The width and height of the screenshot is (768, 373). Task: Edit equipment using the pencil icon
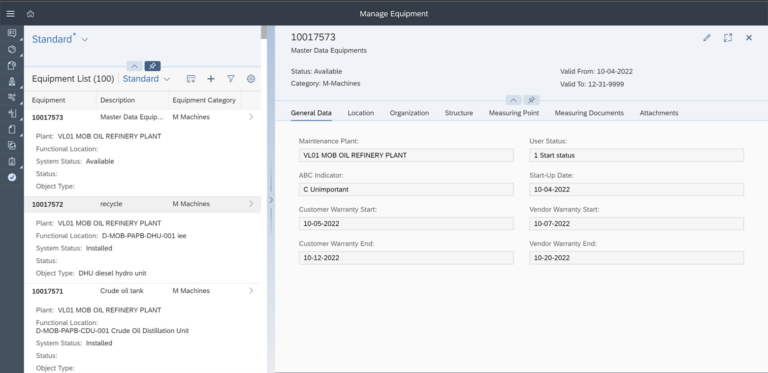pyautogui.click(x=706, y=38)
